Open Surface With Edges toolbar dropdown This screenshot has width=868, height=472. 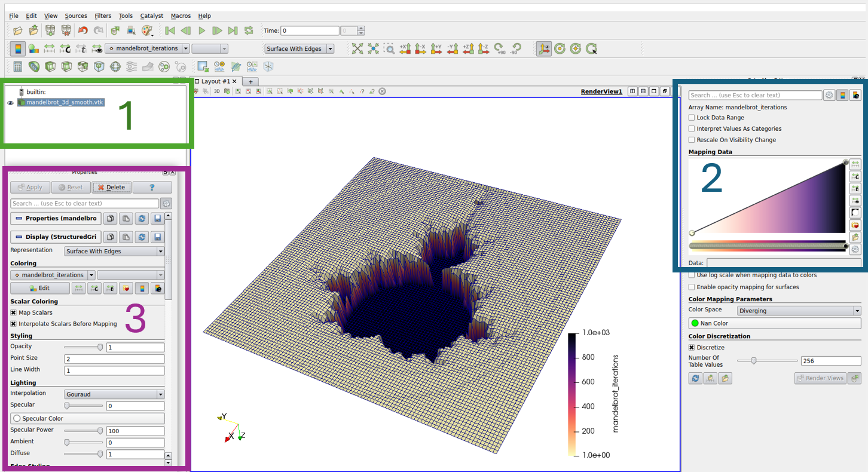[299, 49]
